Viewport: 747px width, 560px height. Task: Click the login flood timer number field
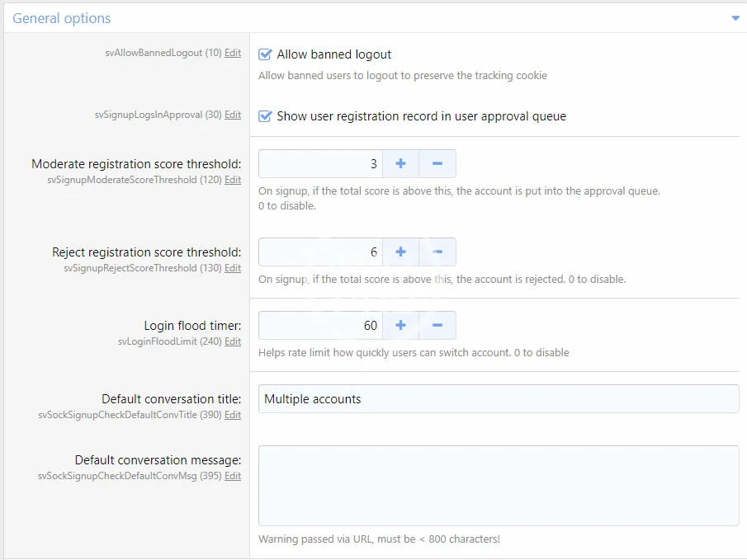tap(320, 325)
